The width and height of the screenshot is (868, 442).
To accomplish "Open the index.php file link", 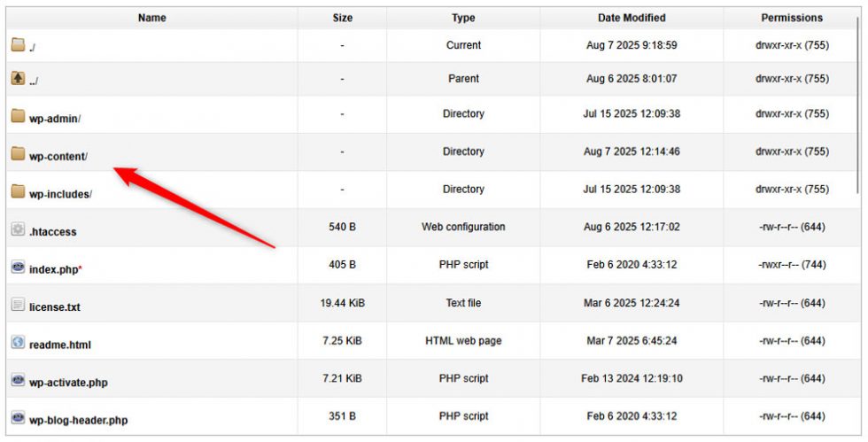I will coord(54,270).
